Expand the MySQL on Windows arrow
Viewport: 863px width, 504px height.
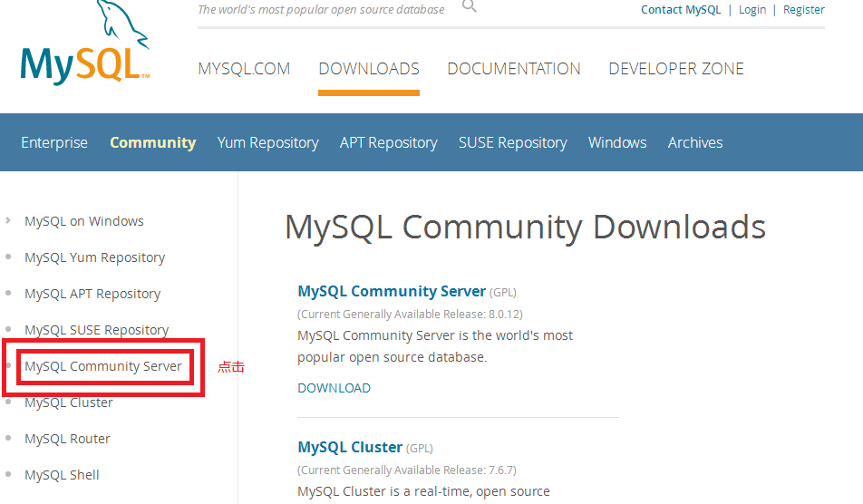(x=7, y=220)
